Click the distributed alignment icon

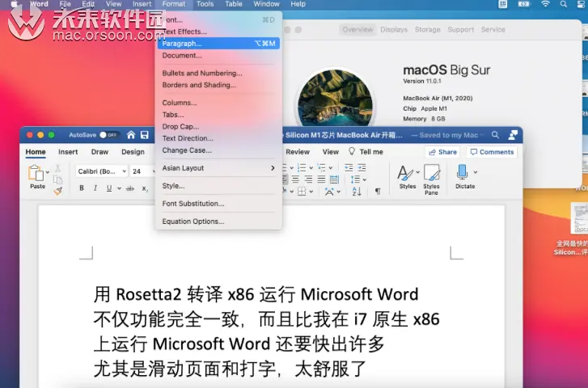click(x=334, y=179)
